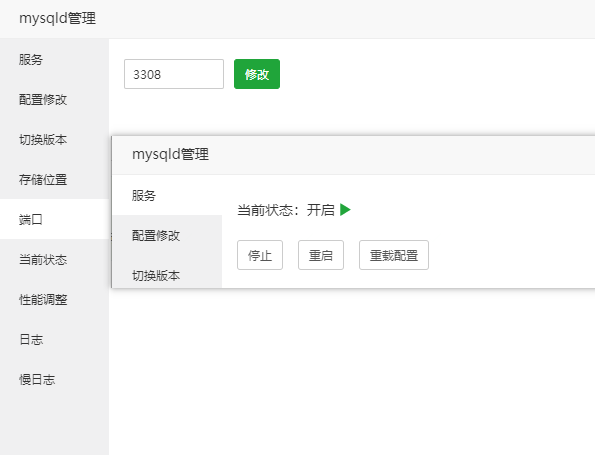Viewport: 595px width, 455px height.
Task: Open 配置修改 in the inner popup panel
Action: (x=167, y=235)
